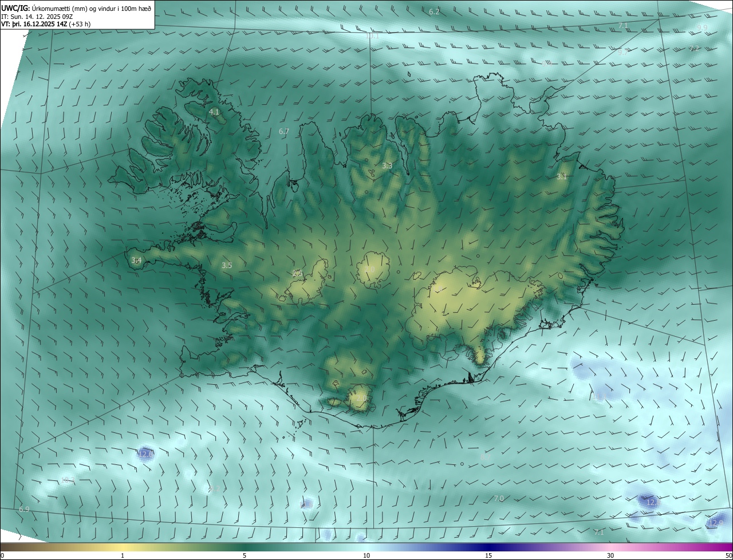This screenshot has width=733, height=560.
Task: Click the "4.1" value over the Westfjords
Action: [x=214, y=112]
